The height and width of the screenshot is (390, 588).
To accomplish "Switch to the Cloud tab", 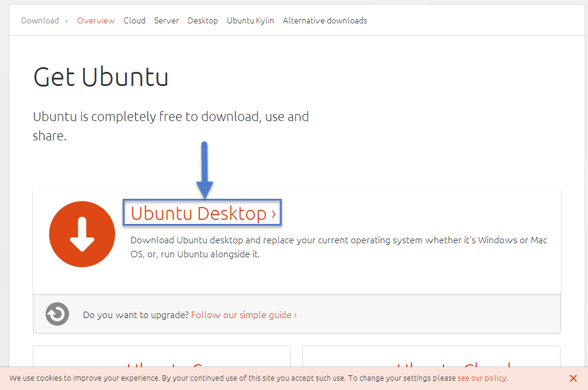I will (134, 20).
